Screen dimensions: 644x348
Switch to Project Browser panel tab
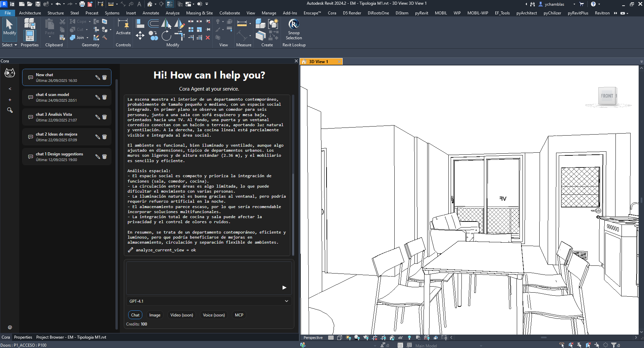pyautogui.click(x=71, y=337)
